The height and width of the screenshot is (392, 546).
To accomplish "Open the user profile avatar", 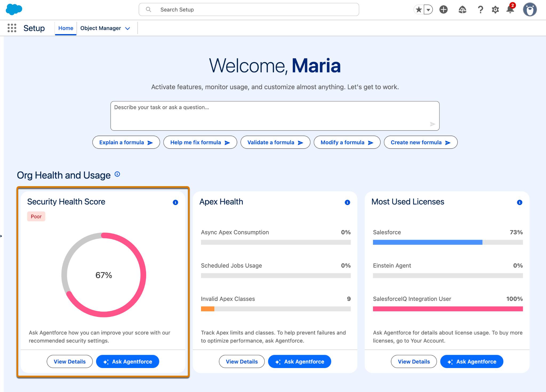I will click(530, 10).
